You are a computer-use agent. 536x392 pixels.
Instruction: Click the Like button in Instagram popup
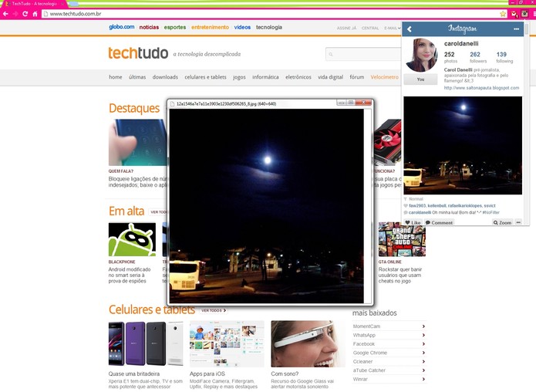[413, 222]
